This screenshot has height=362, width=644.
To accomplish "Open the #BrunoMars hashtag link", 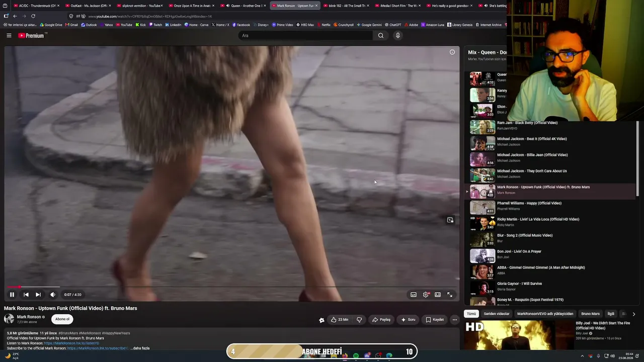I will coord(68,333).
